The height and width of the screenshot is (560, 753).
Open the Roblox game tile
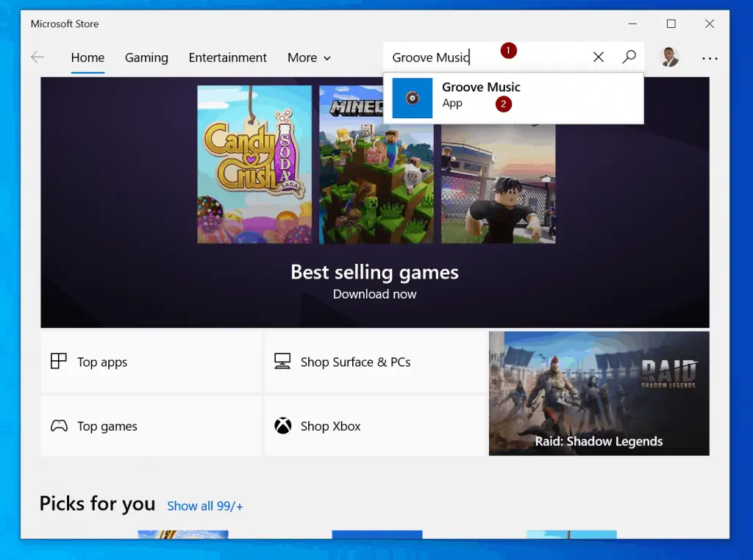pos(498,183)
